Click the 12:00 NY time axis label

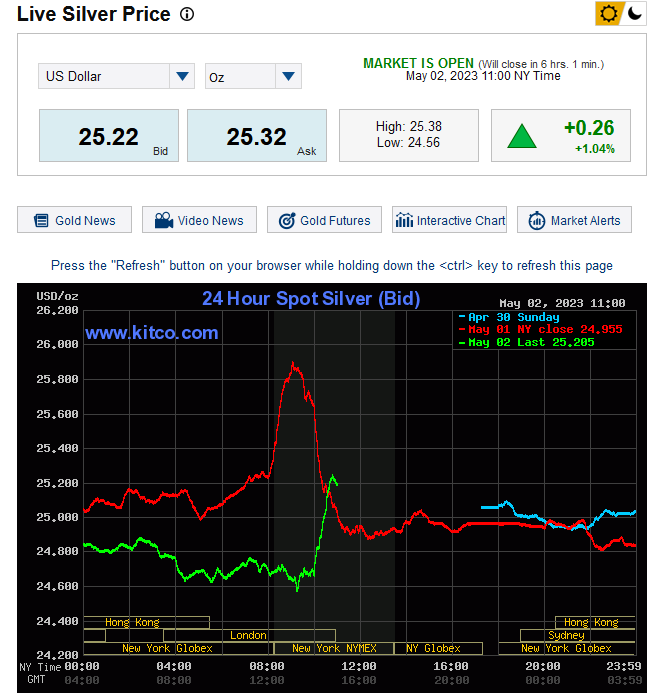click(359, 666)
